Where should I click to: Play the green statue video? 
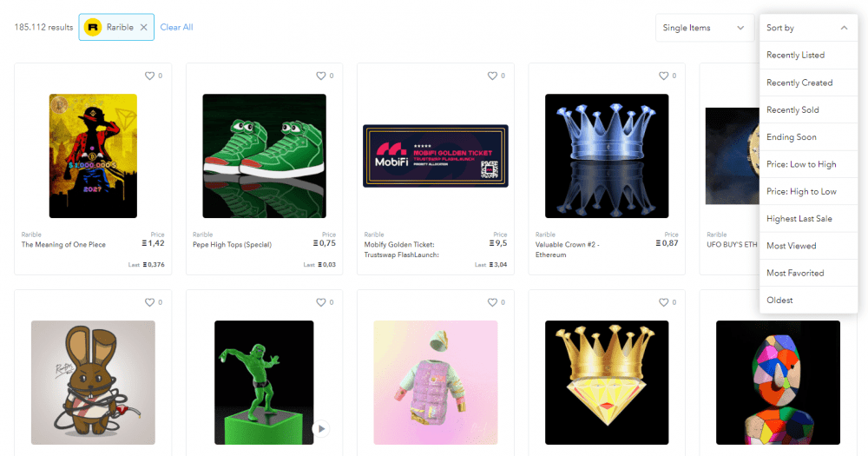tap(321, 429)
